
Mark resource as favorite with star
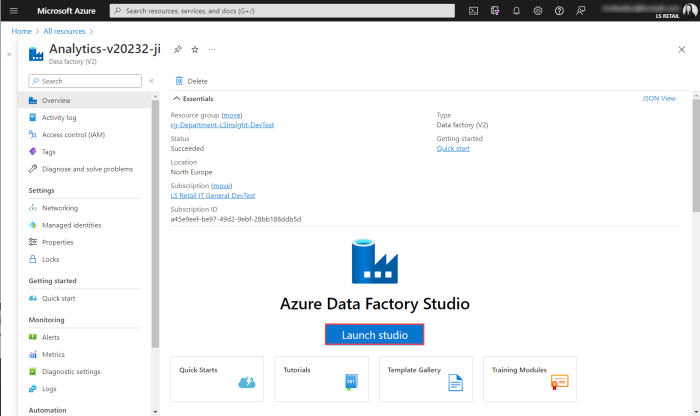coord(195,49)
